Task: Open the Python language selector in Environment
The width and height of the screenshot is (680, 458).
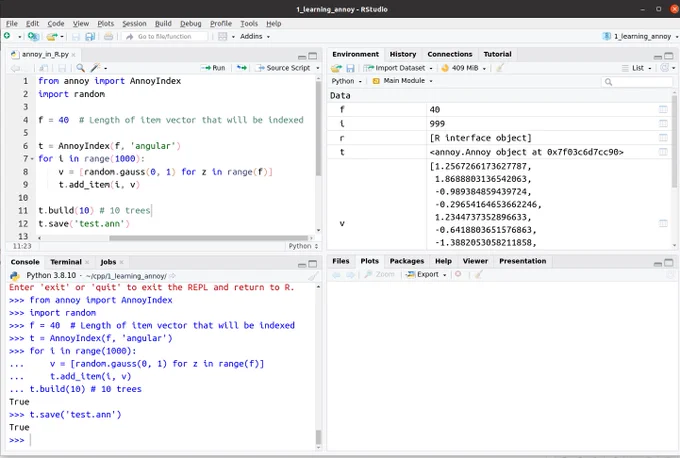Action: (346, 81)
